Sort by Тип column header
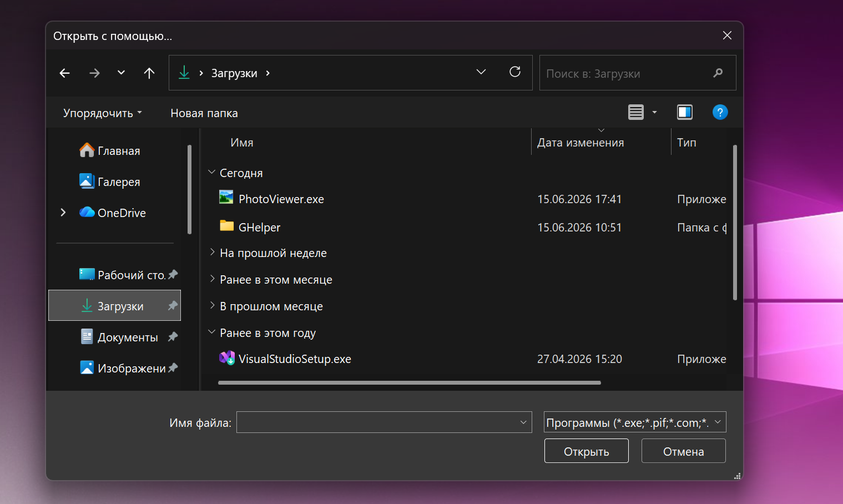 (x=686, y=143)
